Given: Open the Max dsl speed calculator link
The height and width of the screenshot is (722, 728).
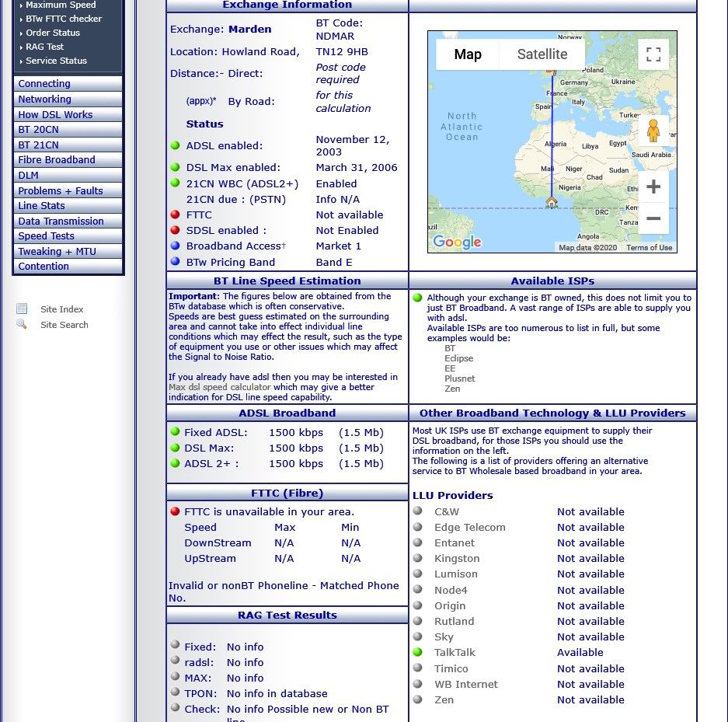Looking at the screenshot, I should pos(220,387).
